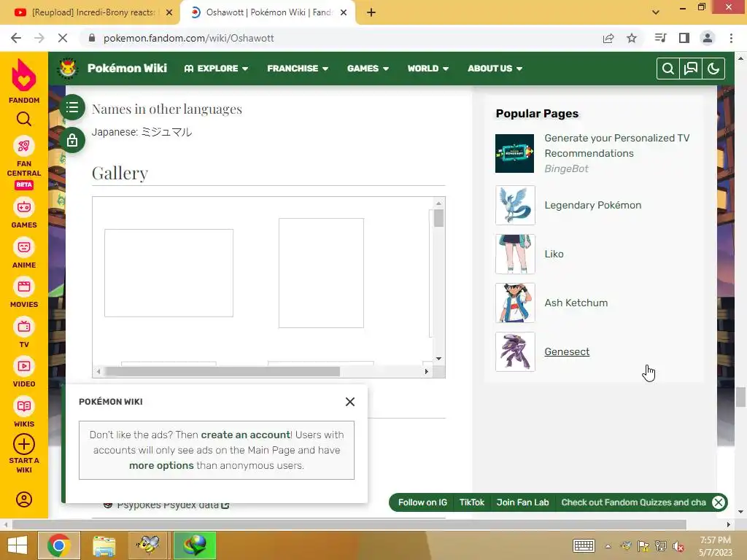The image size is (747, 560).
Task: Switch to the Incredi-Brony YouTube tab
Action: pos(88,12)
